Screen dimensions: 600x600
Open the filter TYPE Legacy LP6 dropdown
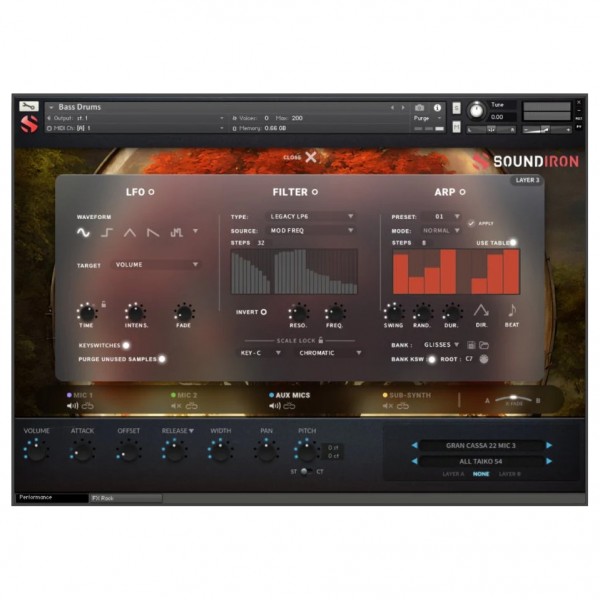pyautogui.click(x=311, y=216)
